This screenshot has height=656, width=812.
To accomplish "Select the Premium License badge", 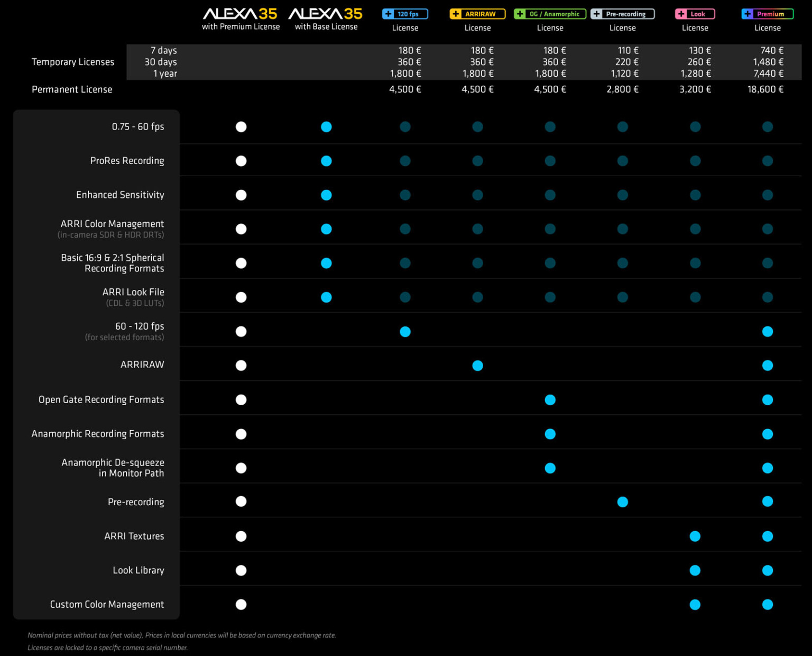I will tap(767, 14).
